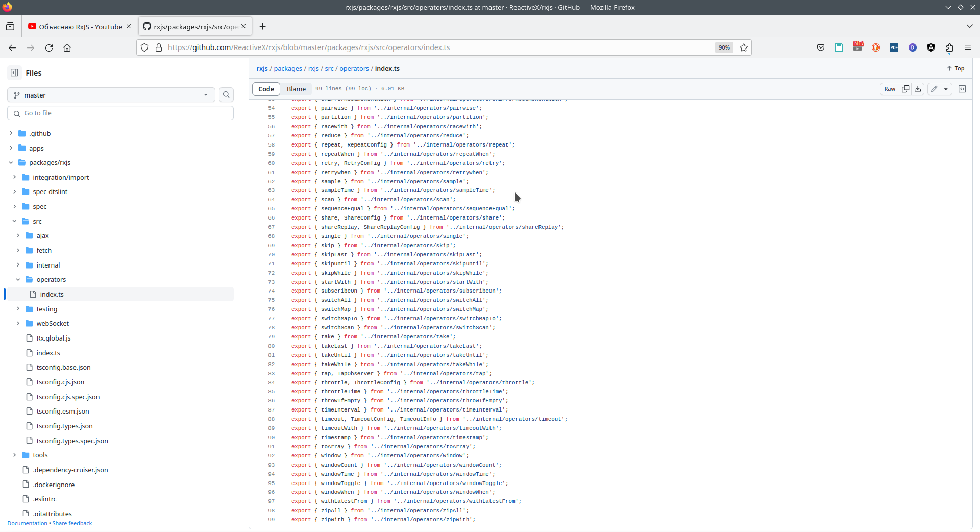Open the master branch dropdown
980x532 pixels.
pyautogui.click(x=111, y=95)
